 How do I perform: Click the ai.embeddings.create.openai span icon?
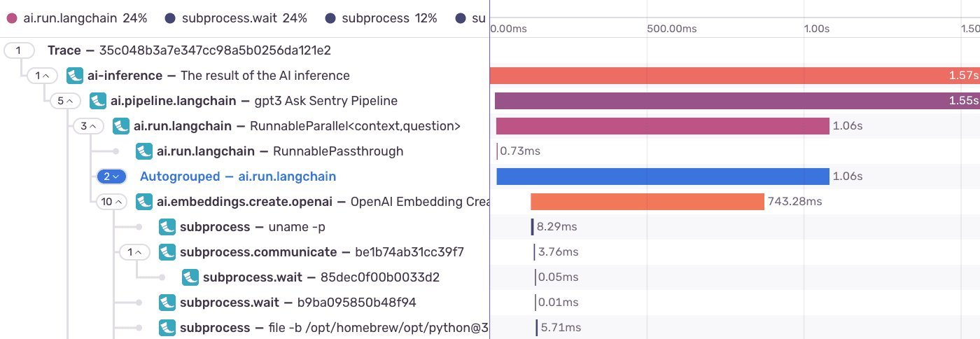[145, 202]
